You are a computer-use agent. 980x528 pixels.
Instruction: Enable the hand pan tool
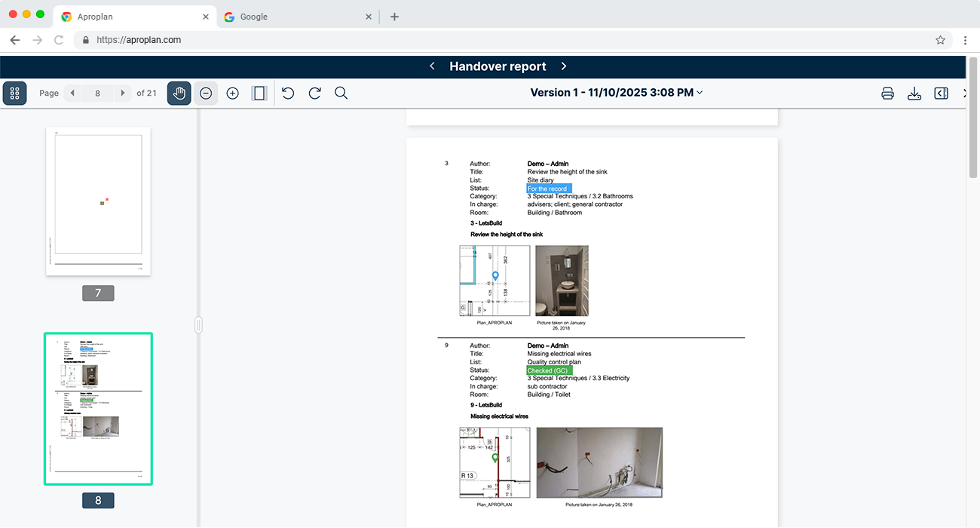(179, 94)
